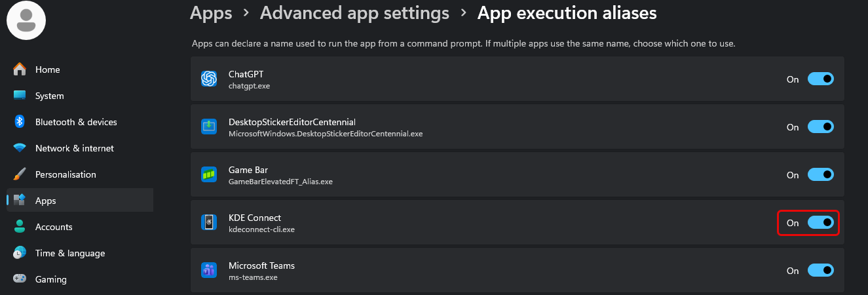Go back to Advanced app settings breadcrumb
This screenshot has width=868, height=295.
pos(354,12)
